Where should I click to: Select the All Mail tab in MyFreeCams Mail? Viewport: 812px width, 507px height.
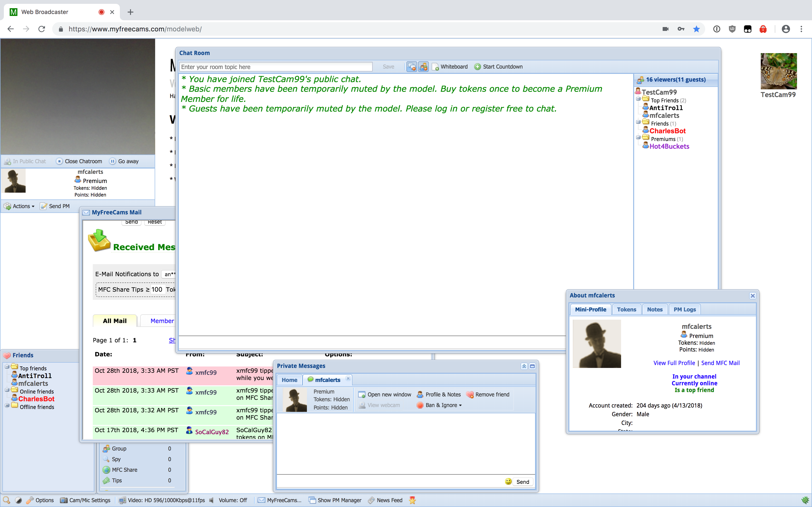(114, 320)
